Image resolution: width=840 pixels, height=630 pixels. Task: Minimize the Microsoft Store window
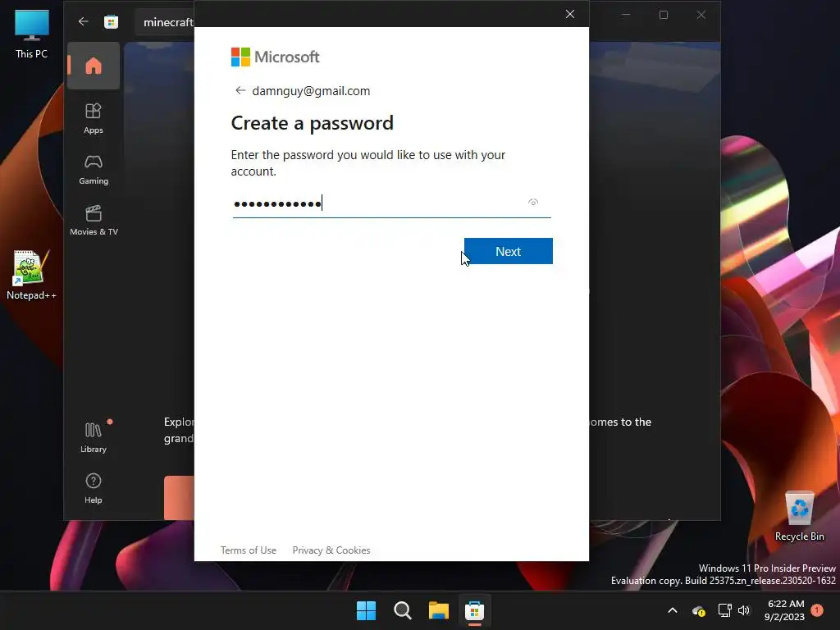coord(625,15)
